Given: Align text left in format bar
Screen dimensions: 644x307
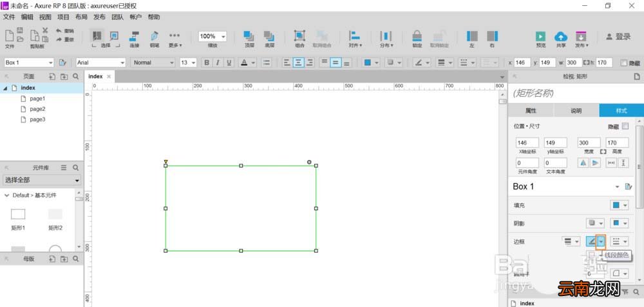Looking at the screenshot, I should pos(287,63).
